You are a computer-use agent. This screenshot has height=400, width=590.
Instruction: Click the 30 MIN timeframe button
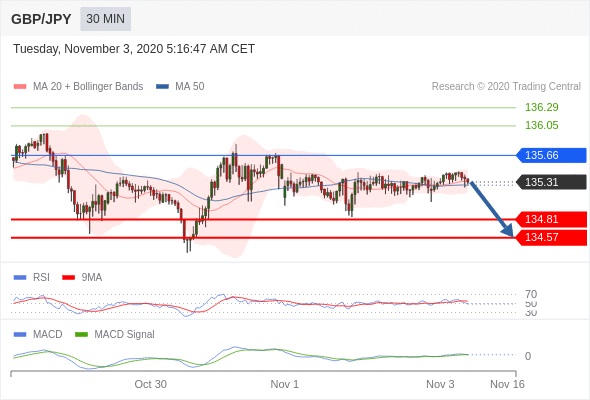[105, 18]
